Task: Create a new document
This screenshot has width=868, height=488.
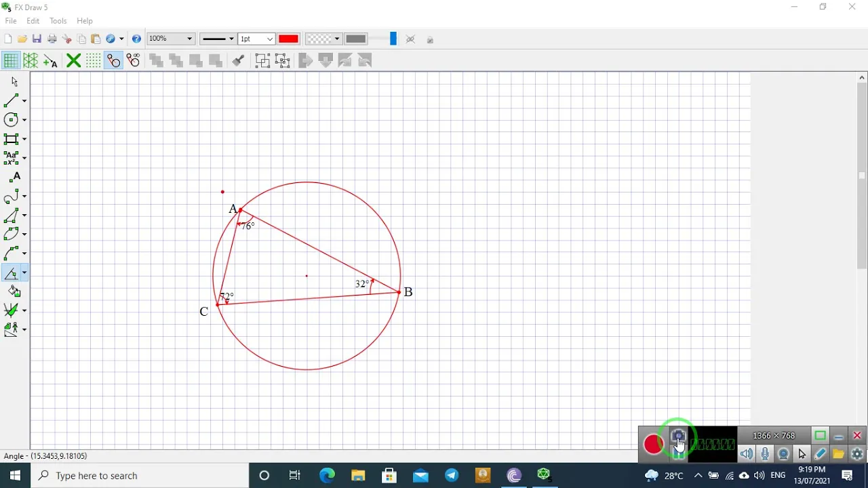Action: pyautogui.click(x=7, y=39)
